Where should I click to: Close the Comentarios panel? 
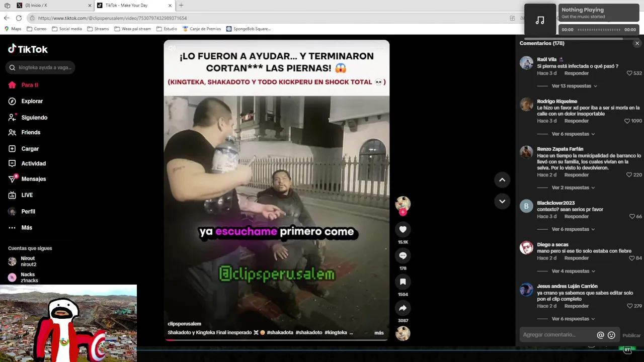tap(637, 43)
